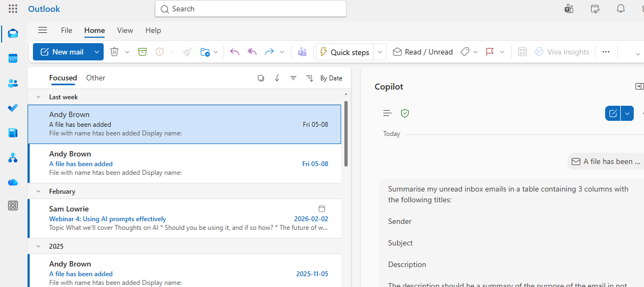Screen dimensions: 644x287
Task: Start a new Copilot chat
Action: [613, 113]
